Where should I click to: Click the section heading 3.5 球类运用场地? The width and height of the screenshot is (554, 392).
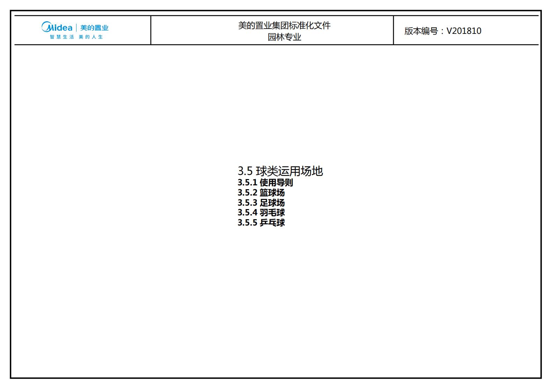click(x=280, y=171)
